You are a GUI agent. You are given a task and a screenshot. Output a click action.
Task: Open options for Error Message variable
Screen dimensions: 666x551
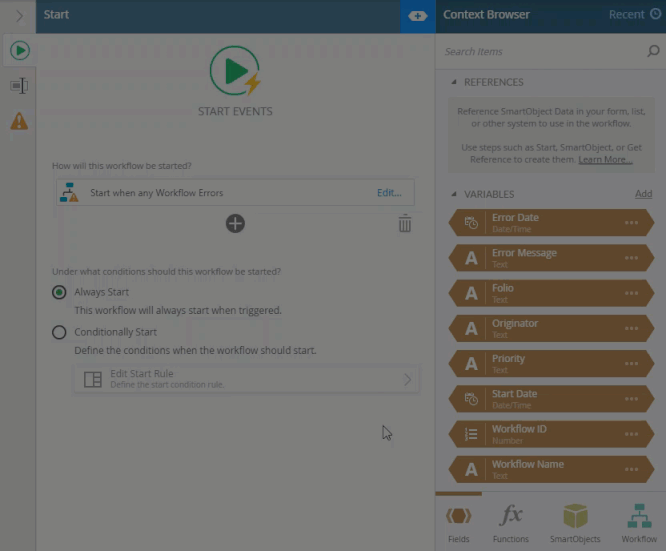click(631, 258)
